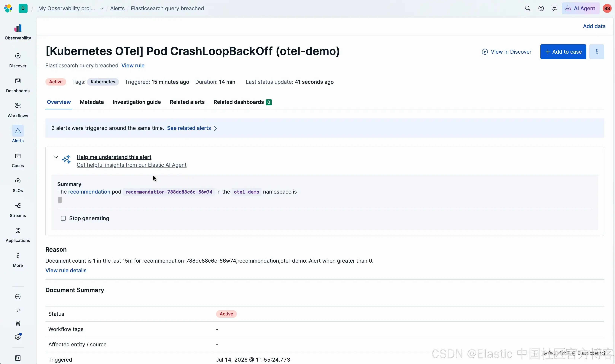Click the Kubernetes tag badge
Viewport: 615px width, 364px height.
(103, 82)
